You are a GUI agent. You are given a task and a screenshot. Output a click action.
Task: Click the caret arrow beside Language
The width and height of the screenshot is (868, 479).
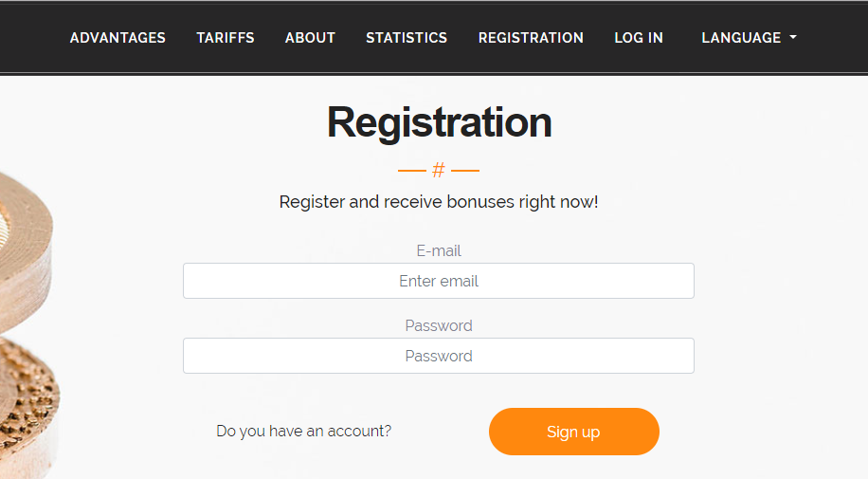793,38
